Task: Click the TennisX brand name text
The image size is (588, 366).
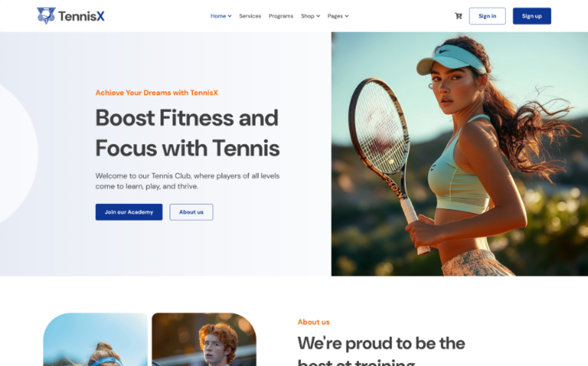Action: tap(81, 16)
